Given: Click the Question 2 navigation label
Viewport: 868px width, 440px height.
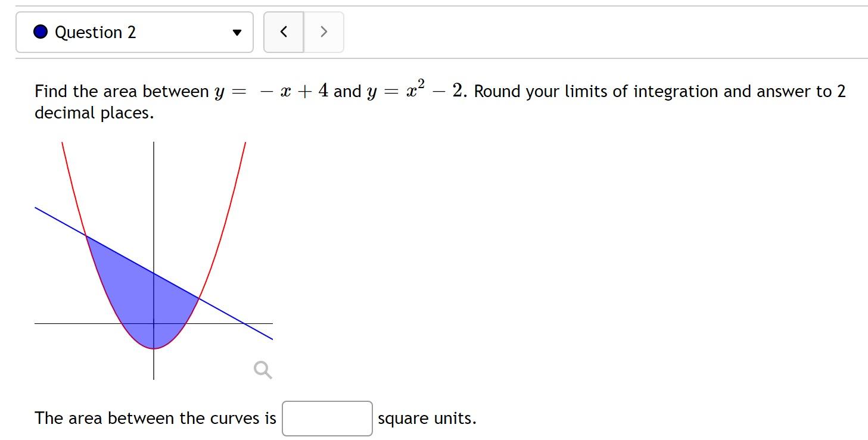Looking at the screenshot, I should tap(95, 32).
